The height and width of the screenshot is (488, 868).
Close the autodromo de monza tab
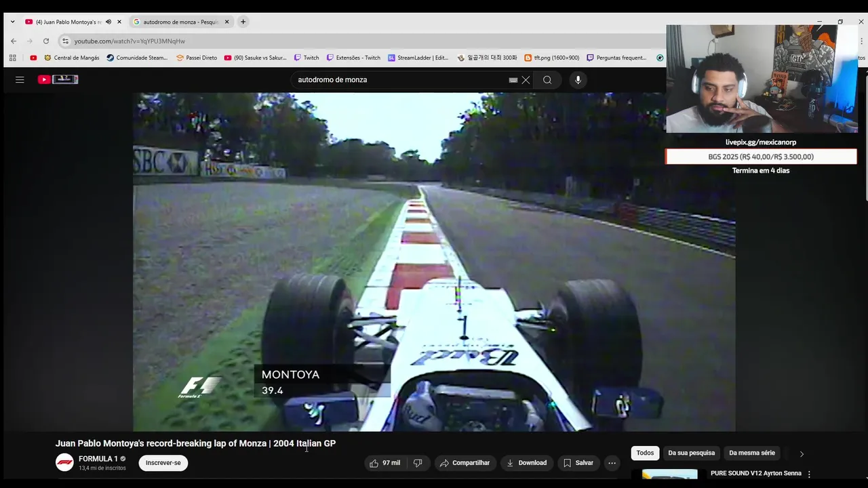tap(226, 22)
